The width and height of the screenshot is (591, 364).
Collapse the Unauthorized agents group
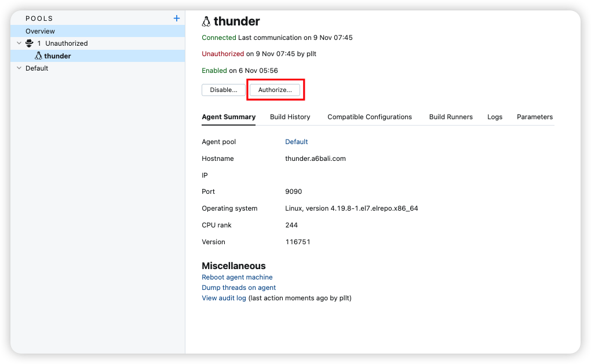pos(19,43)
